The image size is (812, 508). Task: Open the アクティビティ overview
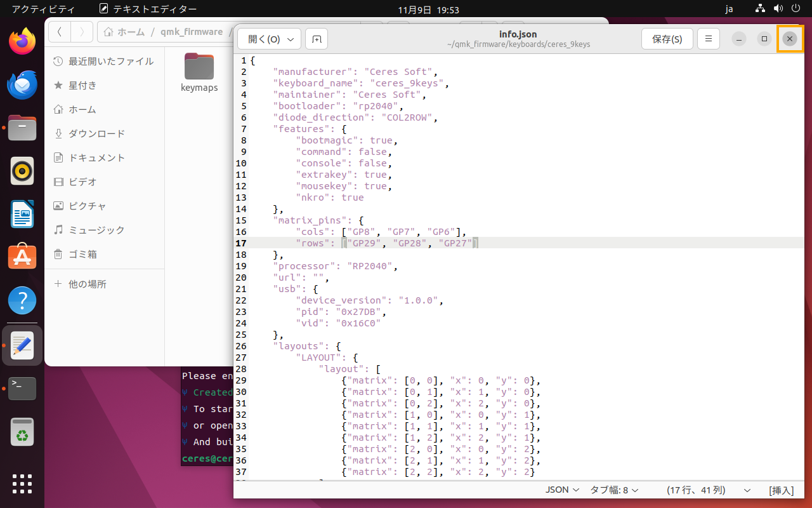point(43,10)
